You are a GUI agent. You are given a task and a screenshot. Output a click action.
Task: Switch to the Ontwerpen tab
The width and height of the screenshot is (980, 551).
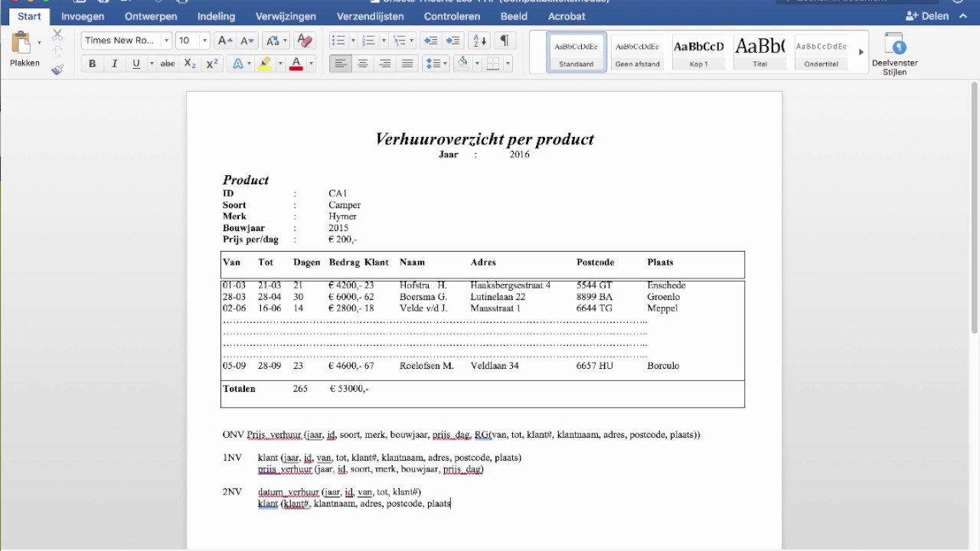tap(151, 16)
